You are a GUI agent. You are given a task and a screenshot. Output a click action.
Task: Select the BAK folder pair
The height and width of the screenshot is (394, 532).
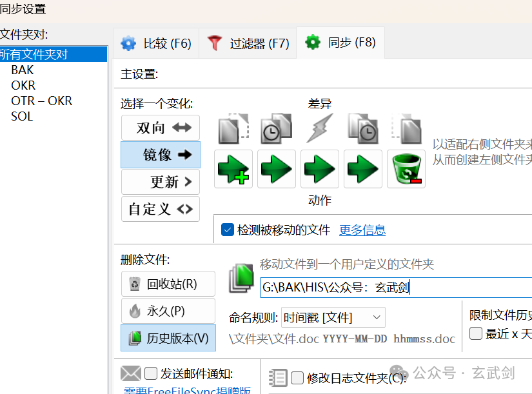22,70
